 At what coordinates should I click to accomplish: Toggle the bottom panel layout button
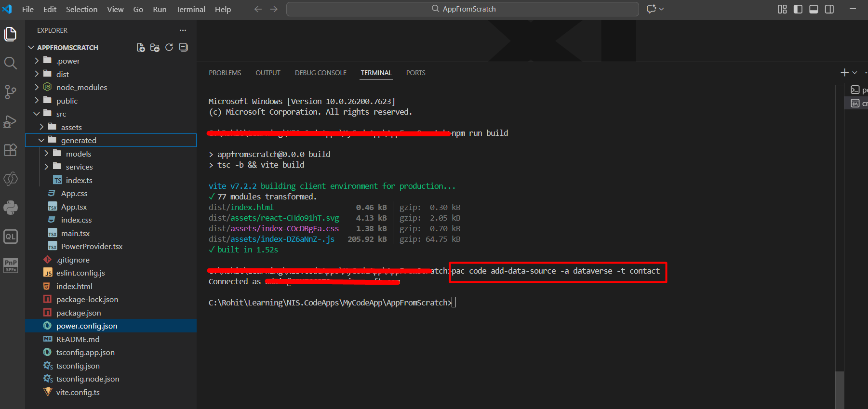click(814, 9)
